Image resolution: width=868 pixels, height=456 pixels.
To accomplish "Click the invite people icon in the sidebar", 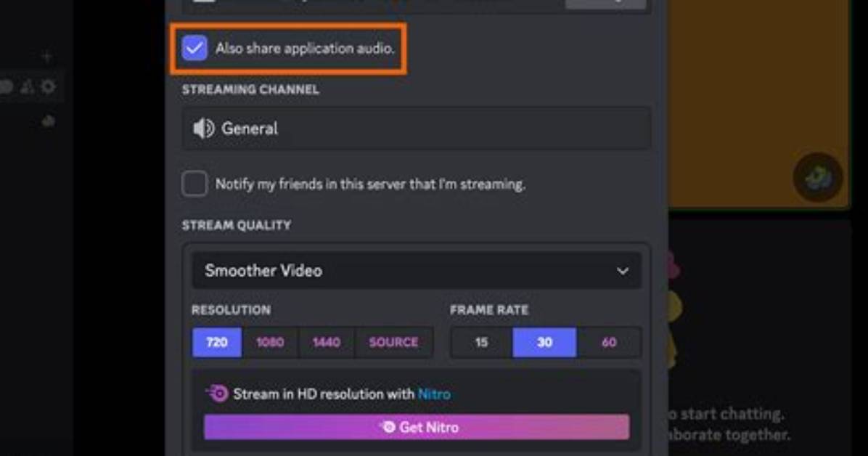I will (x=27, y=86).
